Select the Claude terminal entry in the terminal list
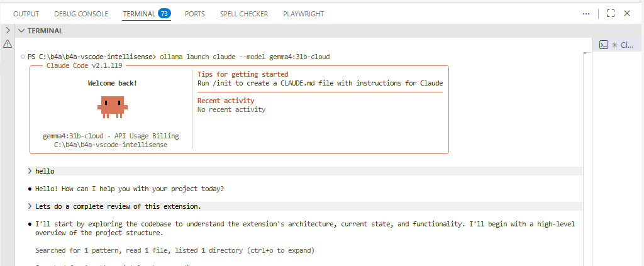The height and width of the screenshot is (266, 644). (x=617, y=45)
